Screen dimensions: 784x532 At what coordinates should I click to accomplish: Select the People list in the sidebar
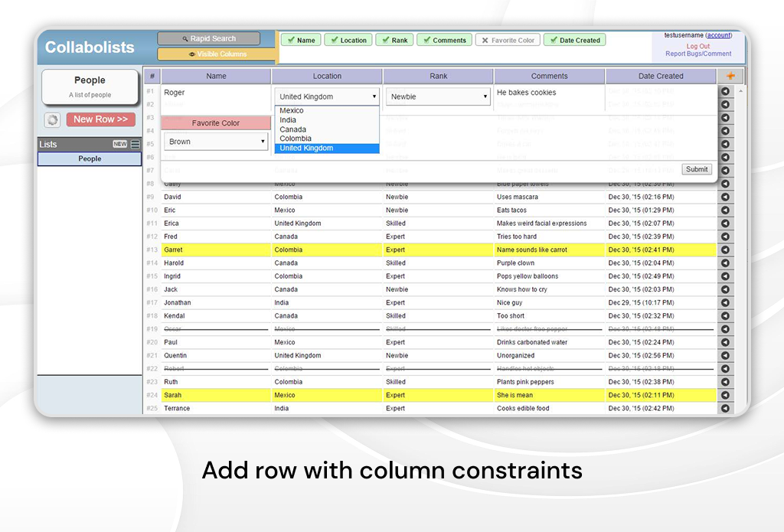pos(89,158)
